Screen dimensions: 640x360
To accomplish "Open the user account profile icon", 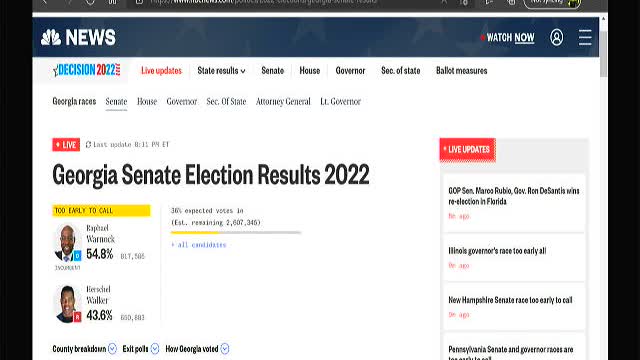I will [556, 37].
